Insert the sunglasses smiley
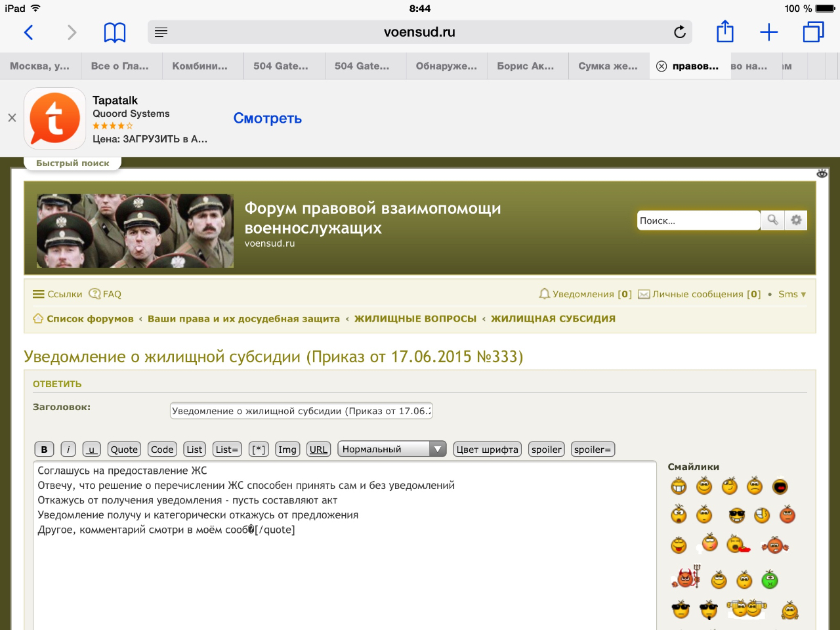This screenshot has height=630, width=840. 737,516
